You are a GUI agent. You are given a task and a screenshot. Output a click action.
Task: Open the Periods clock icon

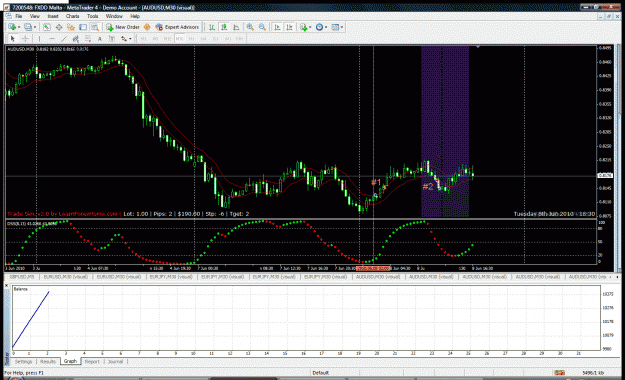319,27
